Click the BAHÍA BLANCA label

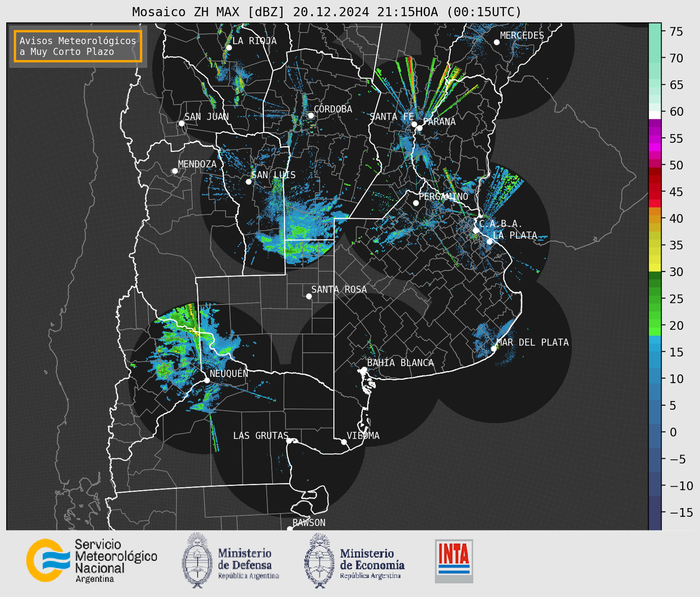point(400,362)
